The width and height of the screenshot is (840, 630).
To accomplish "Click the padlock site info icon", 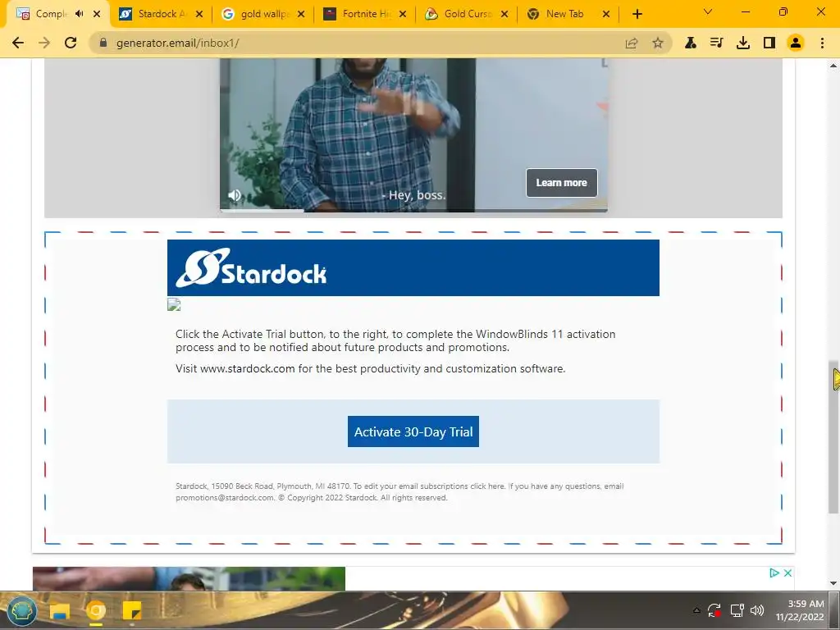I will (x=103, y=43).
